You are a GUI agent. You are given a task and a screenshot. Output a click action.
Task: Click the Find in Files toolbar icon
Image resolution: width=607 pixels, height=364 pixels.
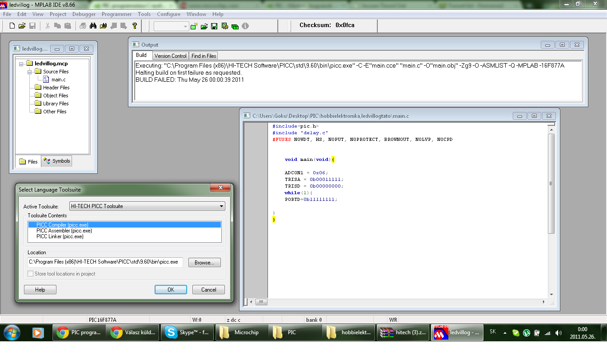click(x=104, y=26)
